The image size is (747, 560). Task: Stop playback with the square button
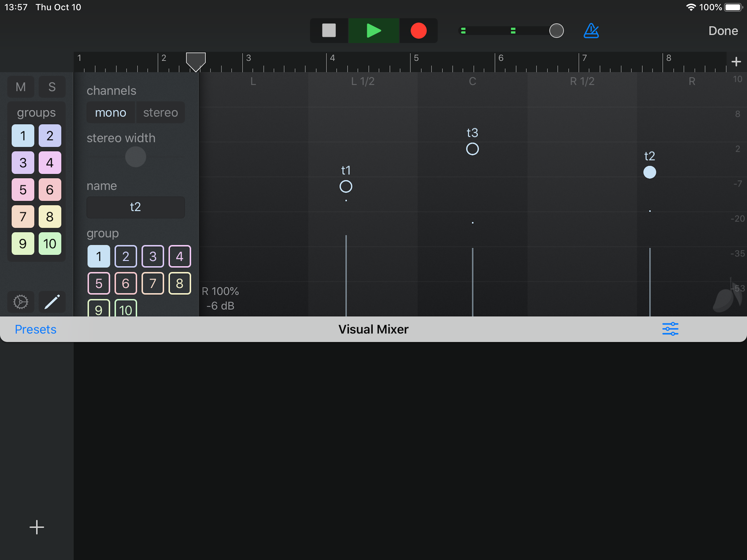coord(329,31)
